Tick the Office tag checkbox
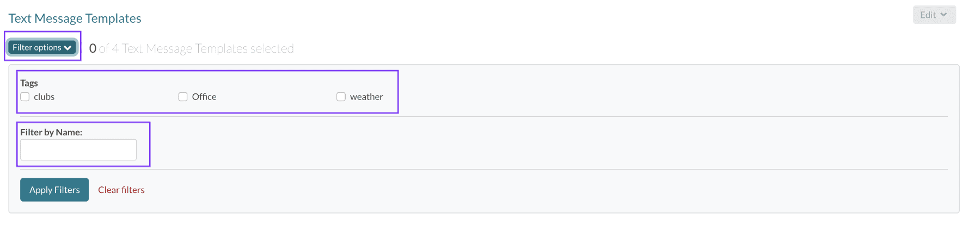This screenshot has height=225, width=980. click(183, 97)
